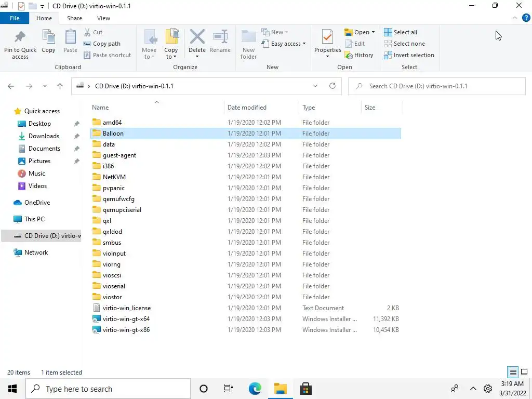Click the search box for CD Drive
This screenshot has width=532, height=399.
(436, 86)
